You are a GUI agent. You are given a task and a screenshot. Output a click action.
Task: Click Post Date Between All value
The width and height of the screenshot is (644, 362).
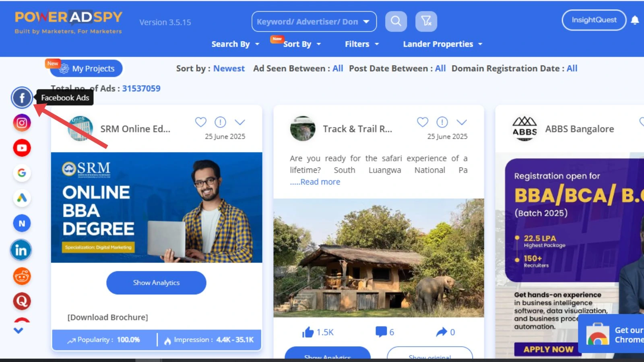point(440,69)
